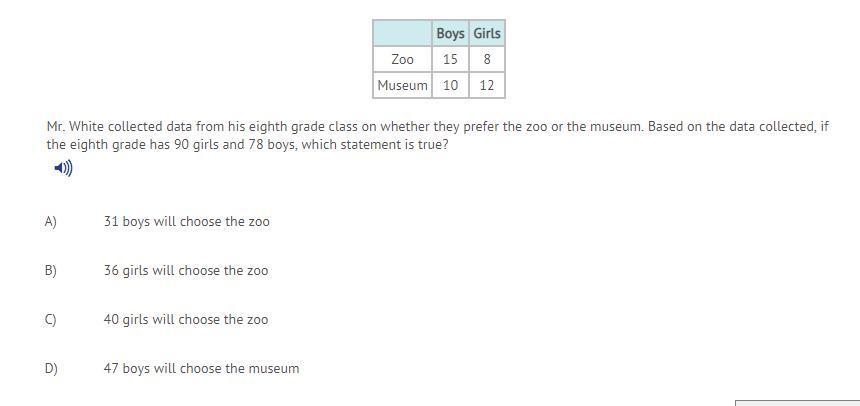Select answer C, 40 girls choose zoo

186,319
